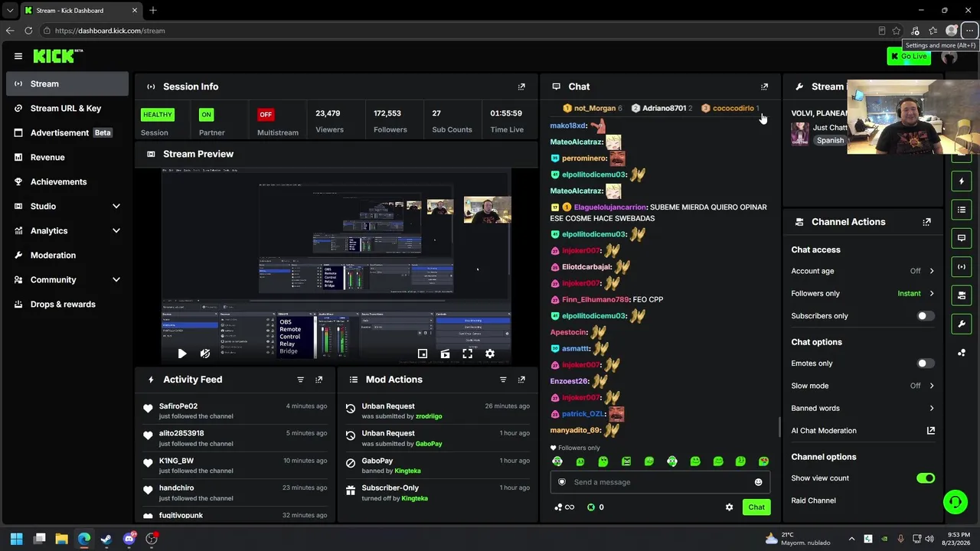This screenshot has height=551, width=980.
Task: Open the list Mod Actions widget icon
Action: pyautogui.click(x=962, y=210)
